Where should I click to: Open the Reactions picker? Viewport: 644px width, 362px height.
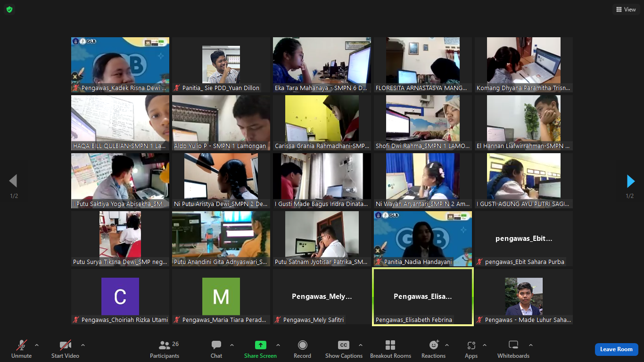click(433, 349)
